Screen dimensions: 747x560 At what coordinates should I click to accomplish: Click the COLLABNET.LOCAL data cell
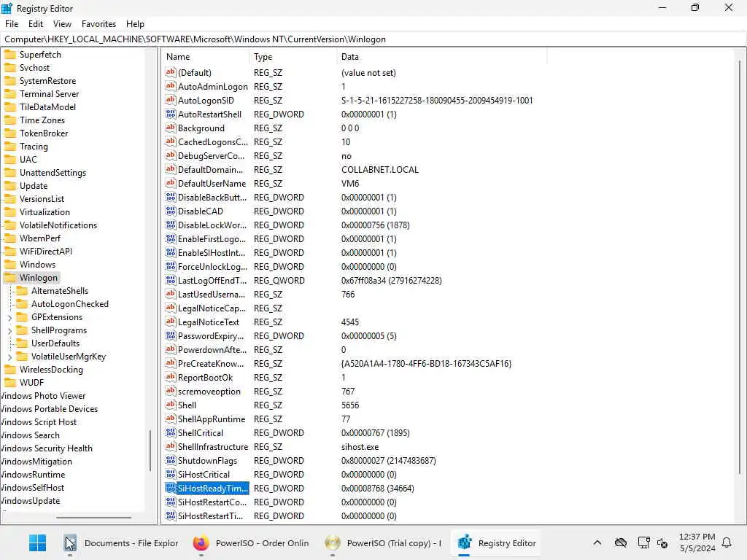tap(380, 169)
